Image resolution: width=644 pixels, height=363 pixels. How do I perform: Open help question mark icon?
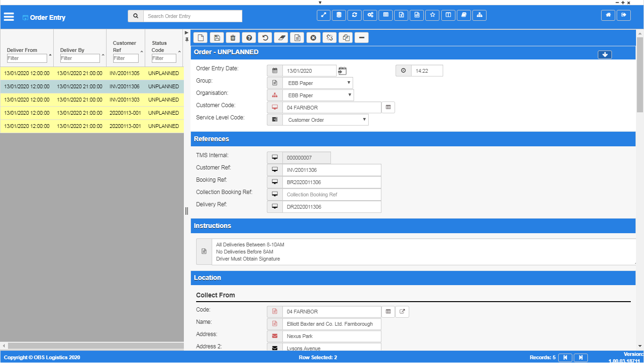tap(249, 38)
